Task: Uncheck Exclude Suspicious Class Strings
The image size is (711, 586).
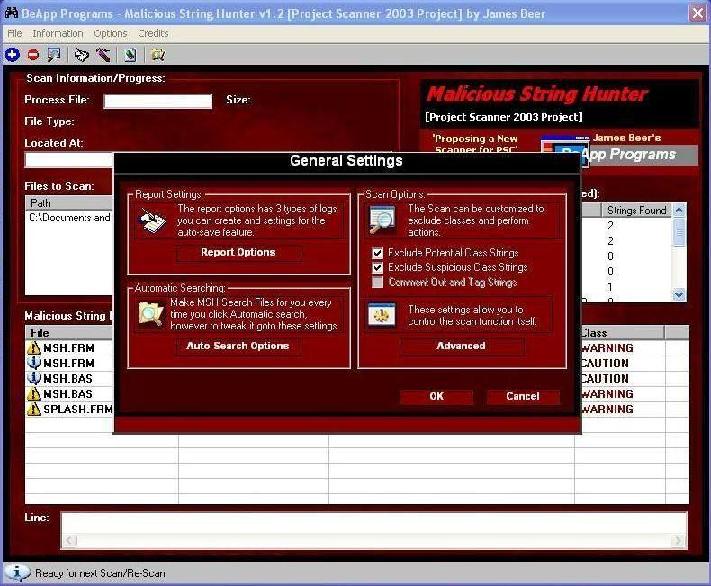Action: point(378,268)
